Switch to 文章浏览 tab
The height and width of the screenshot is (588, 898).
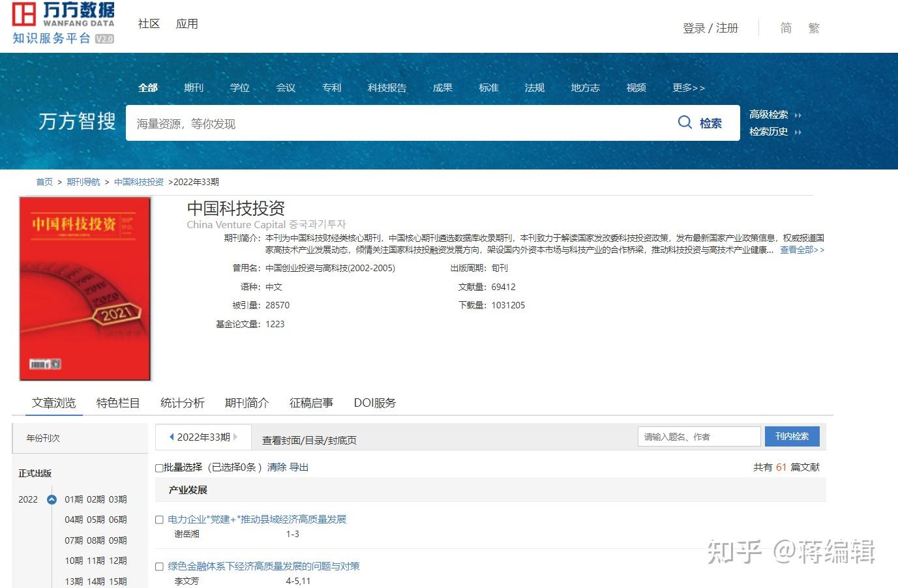54,403
